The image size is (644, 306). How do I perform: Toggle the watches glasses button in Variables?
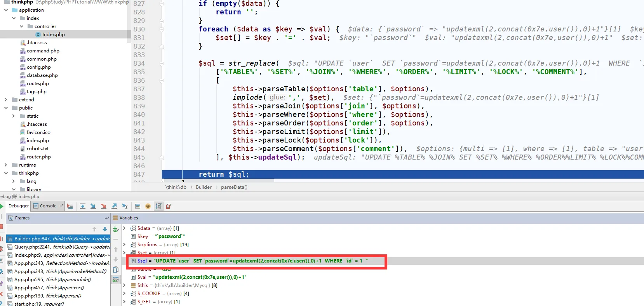(x=116, y=279)
